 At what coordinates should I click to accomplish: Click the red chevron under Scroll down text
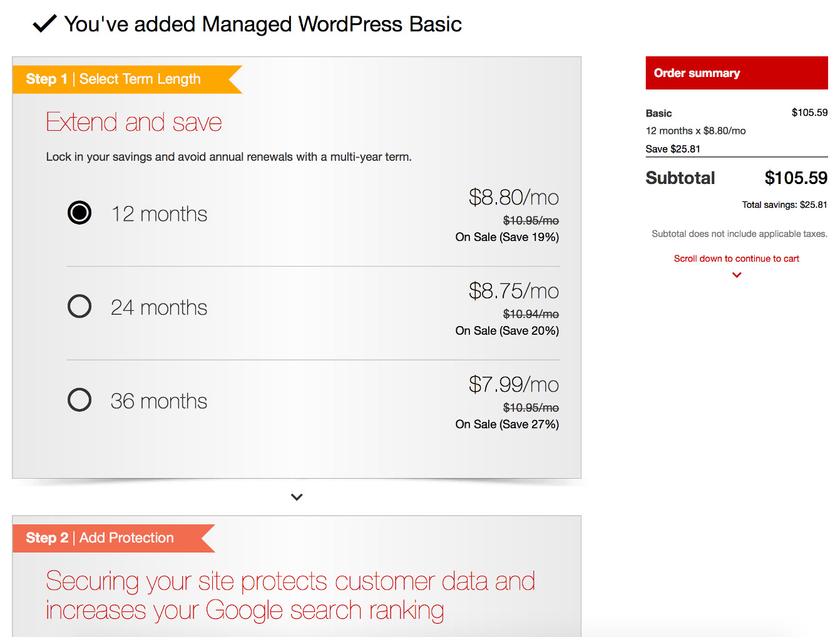coord(737,275)
